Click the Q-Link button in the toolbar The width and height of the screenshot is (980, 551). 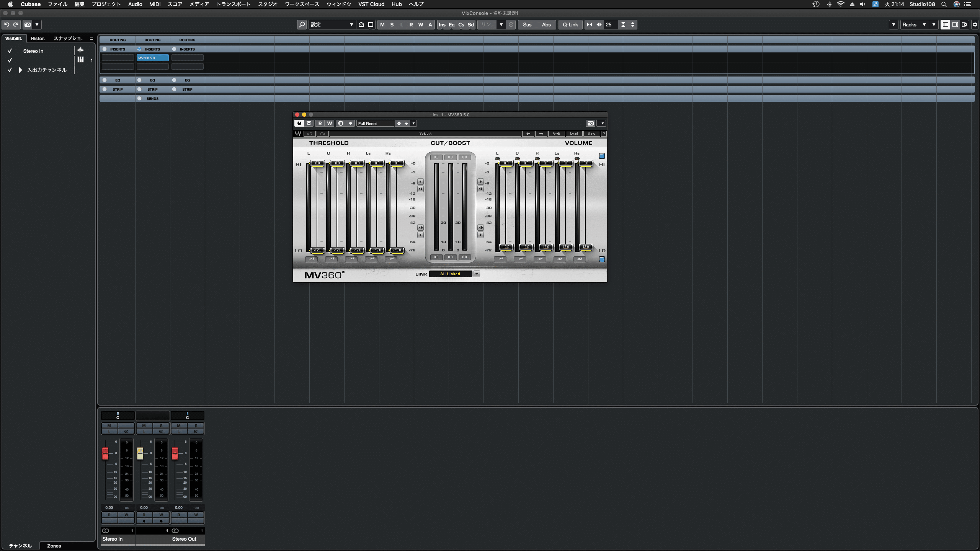570,24
